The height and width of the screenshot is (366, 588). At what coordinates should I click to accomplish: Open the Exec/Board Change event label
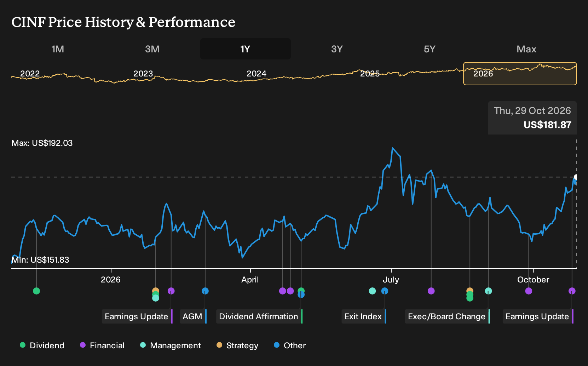click(x=448, y=316)
